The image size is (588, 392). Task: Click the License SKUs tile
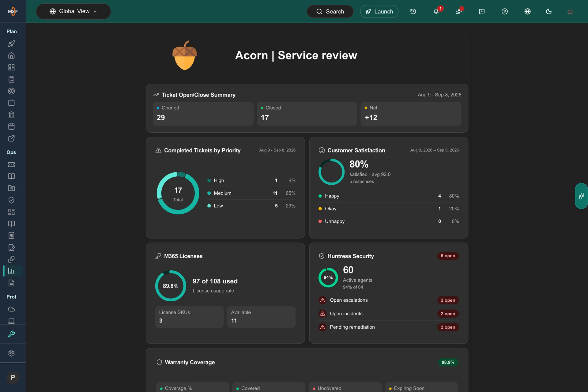189,317
